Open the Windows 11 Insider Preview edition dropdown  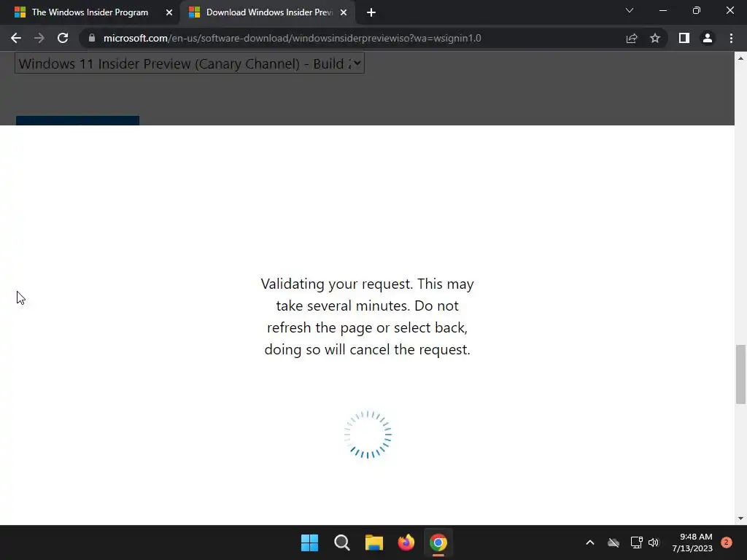[190, 63]
